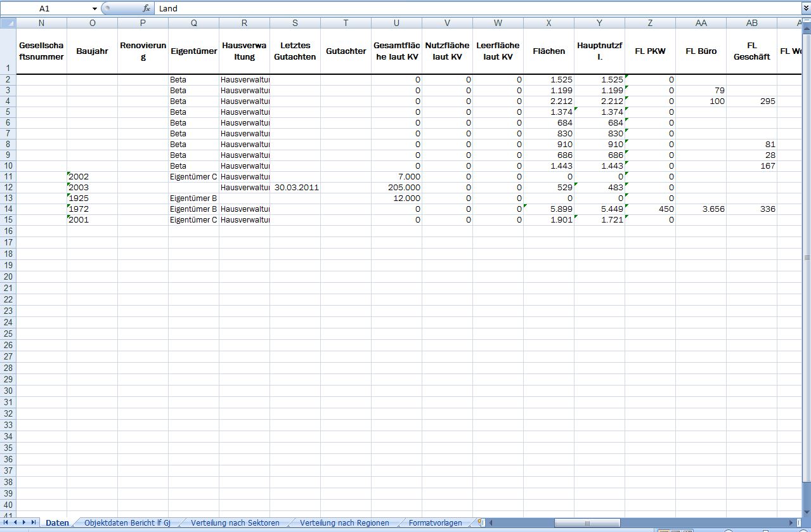Click the vertical scrollbar thumb
The image size is (811, 532).
[807, 258]
